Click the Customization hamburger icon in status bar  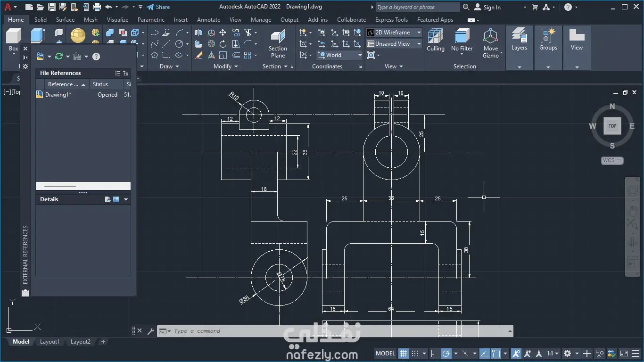(x=635, y=353)
